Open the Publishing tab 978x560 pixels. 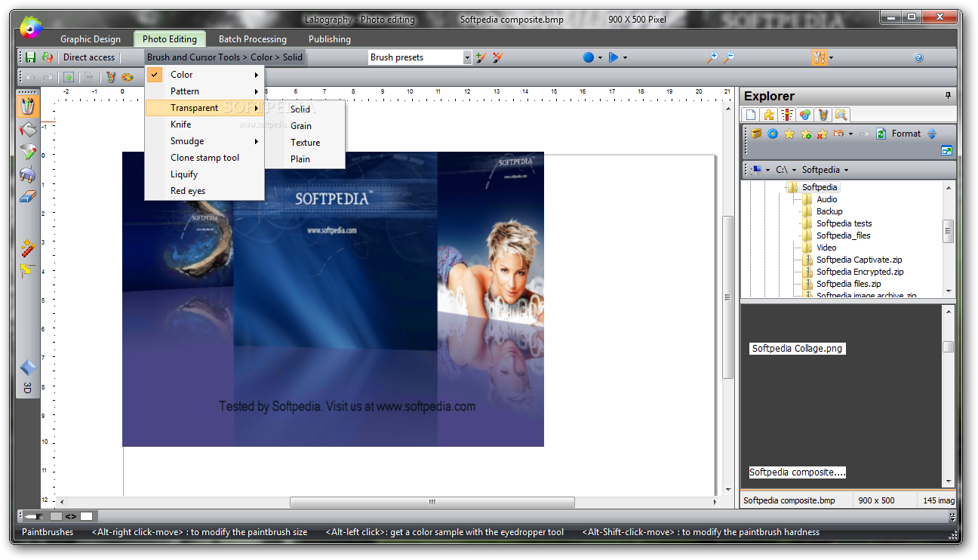click(330, 39)
